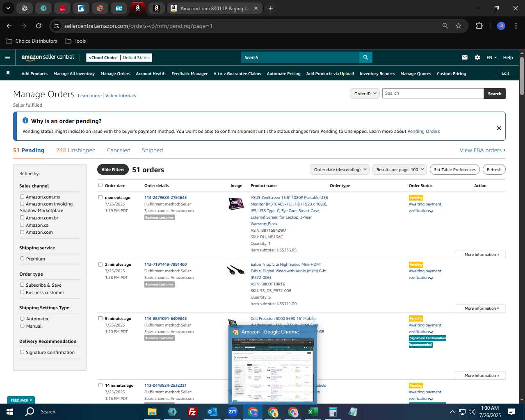The width and height of the screenshot is (525, 420).
Task: Open the Chrome three-dot menu
Action: 515,26
